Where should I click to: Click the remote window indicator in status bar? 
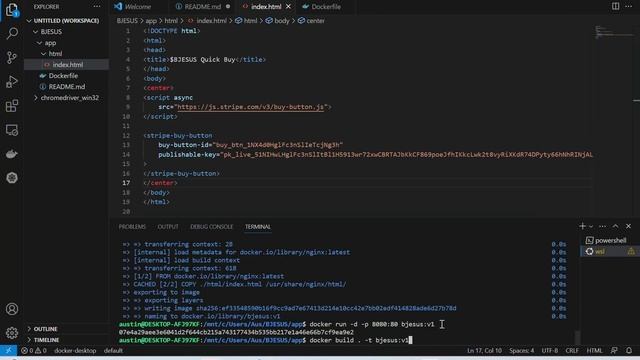8,350
